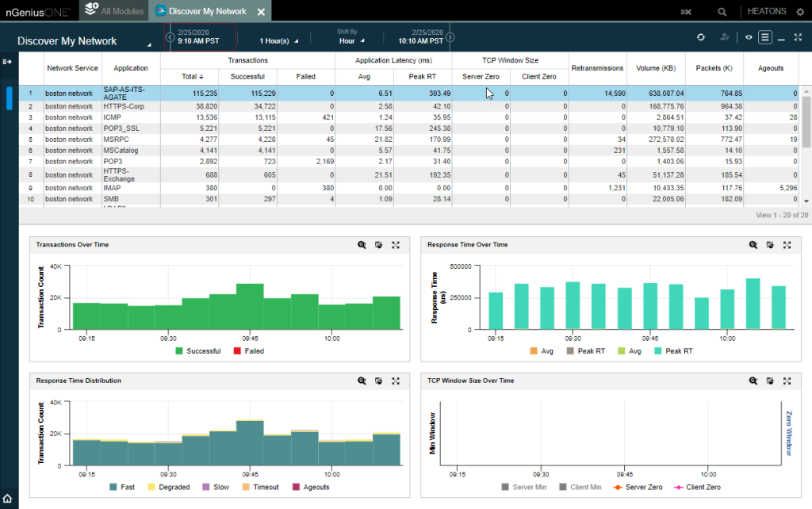
Task: Toggle the Fast legend label
Action: [128, 488]
